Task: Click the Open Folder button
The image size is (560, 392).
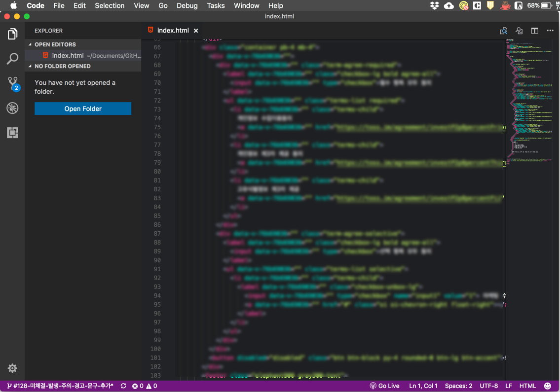Action: pyautogui.click(x=83, y=108)
